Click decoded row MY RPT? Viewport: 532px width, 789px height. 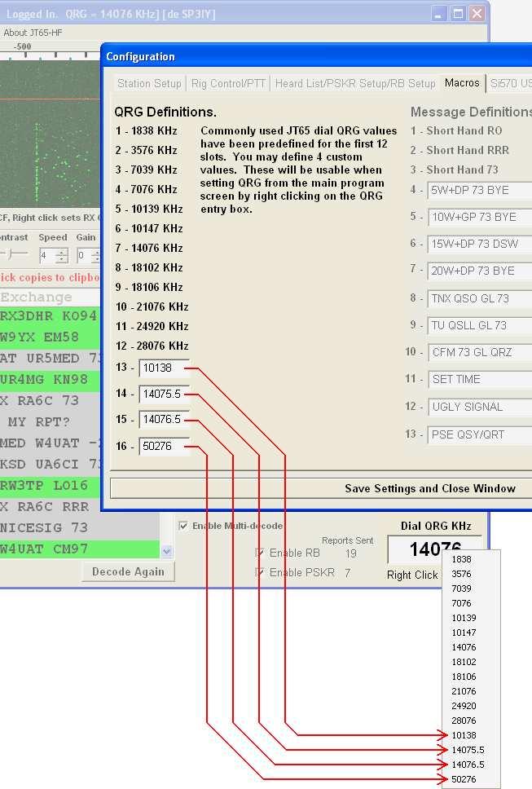click(x=50, y=421)
